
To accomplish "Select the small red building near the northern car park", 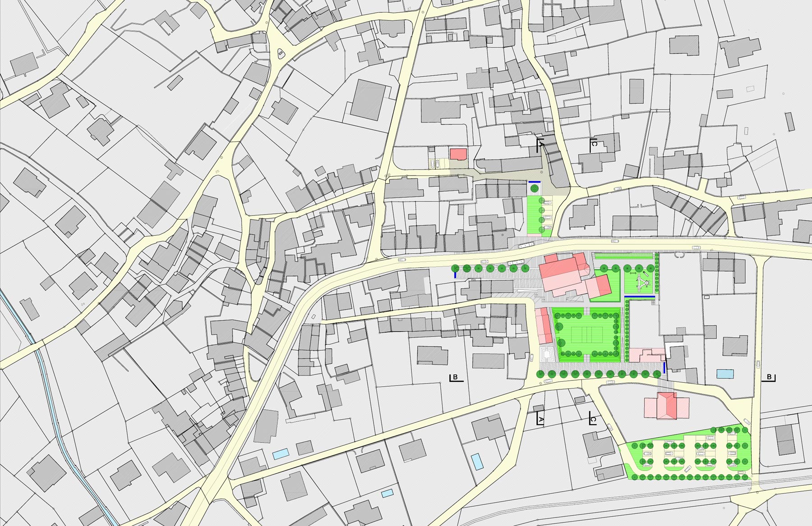I will pyautogui.click(x=458, y=154).
